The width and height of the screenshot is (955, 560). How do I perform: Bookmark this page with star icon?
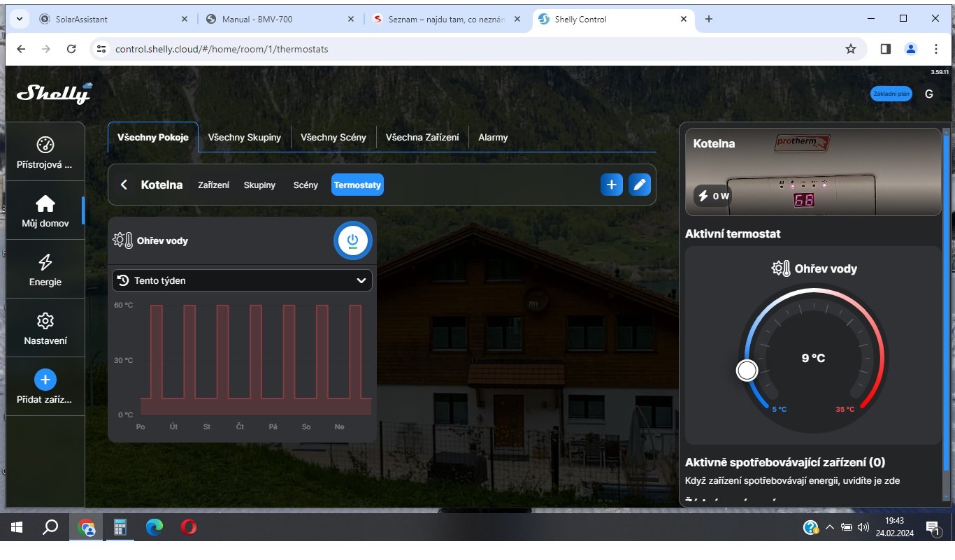(x=850, y=49)
